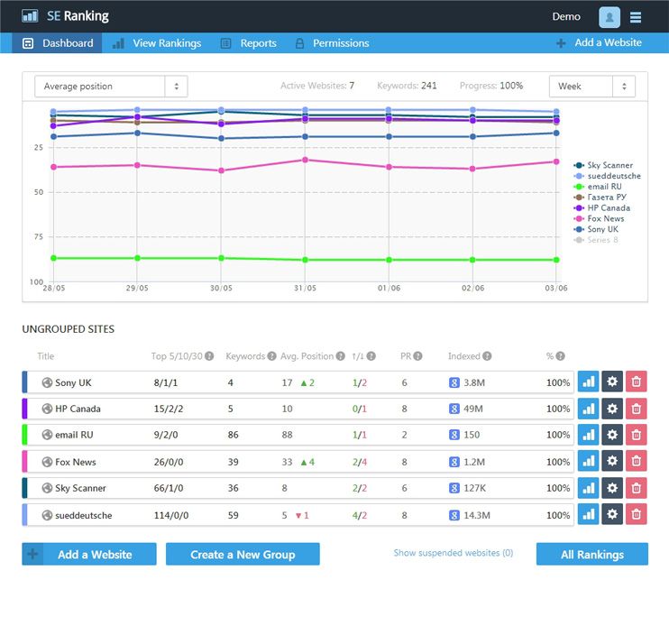Toggle Газета РУ series in chart legend
The width and height of the screenshot is (669, 644).
[x=600, y=198]
